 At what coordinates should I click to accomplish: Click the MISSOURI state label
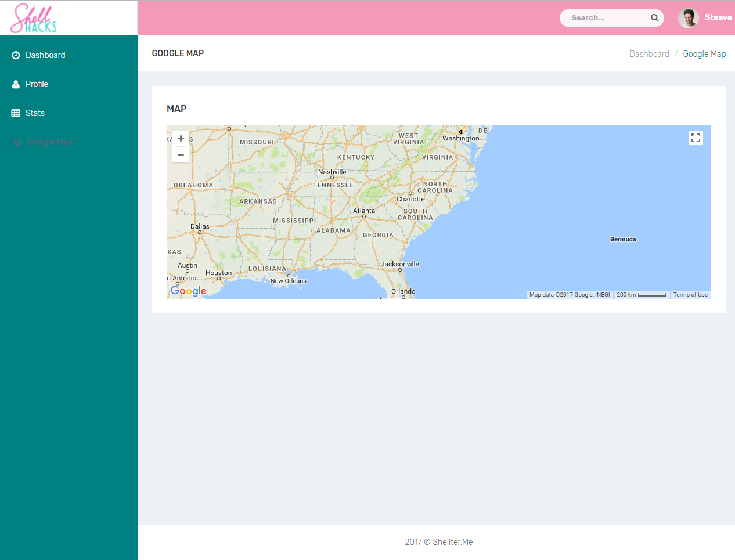[x=257, y=142]
